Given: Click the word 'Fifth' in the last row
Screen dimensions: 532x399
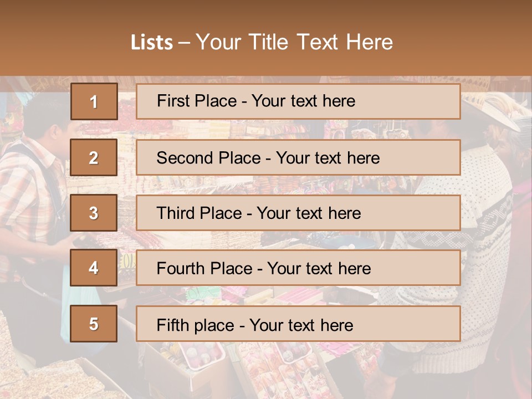Looking at the screenshot, I should 173,325.
